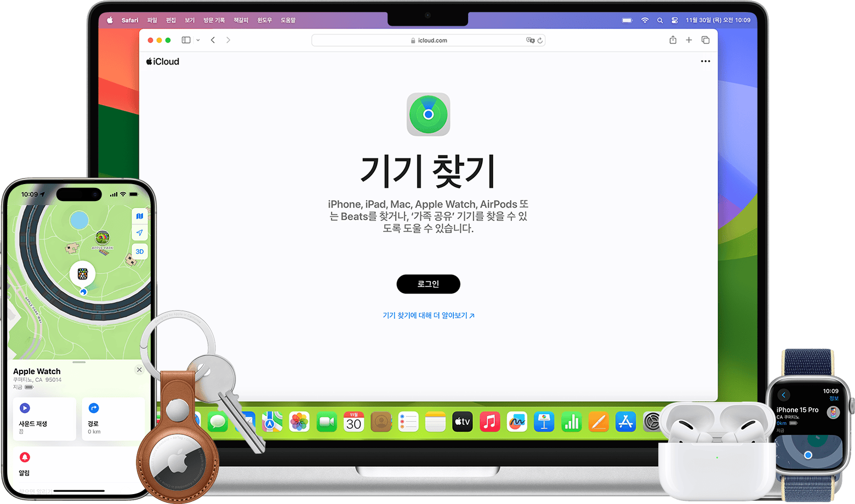Tap the 알림 notification icon on the iPhone
855x504 pixels.
pos(25,457)
